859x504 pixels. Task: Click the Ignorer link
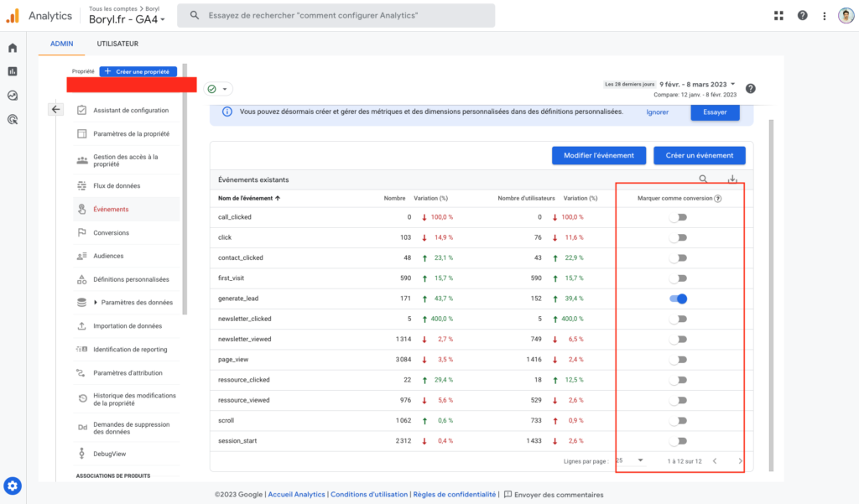pos(658,112)
